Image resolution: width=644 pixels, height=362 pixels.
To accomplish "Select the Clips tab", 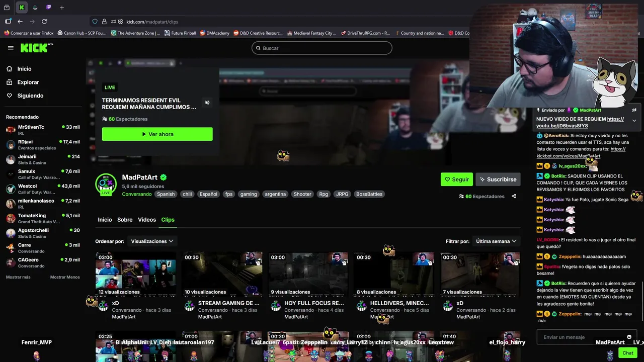I will tap(168, 220).
